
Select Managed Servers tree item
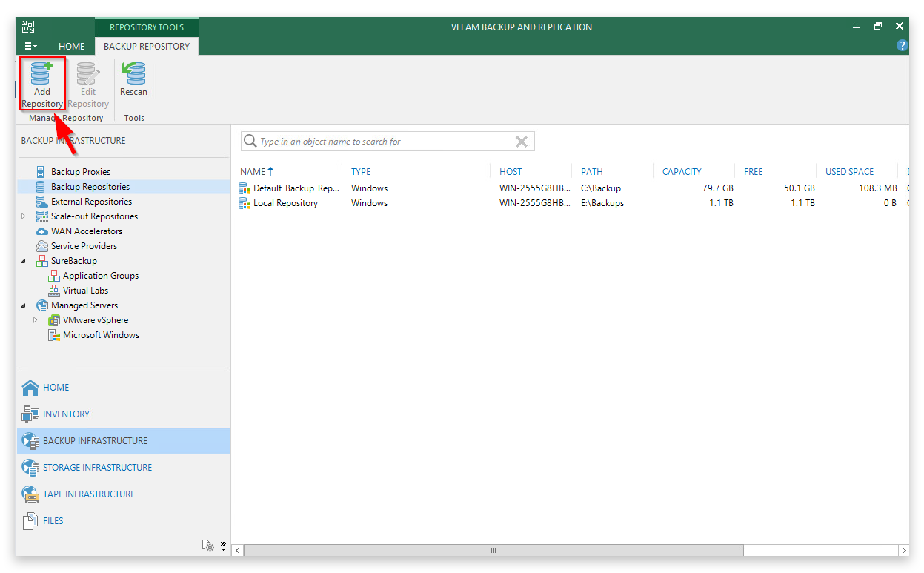click(84, 305)
